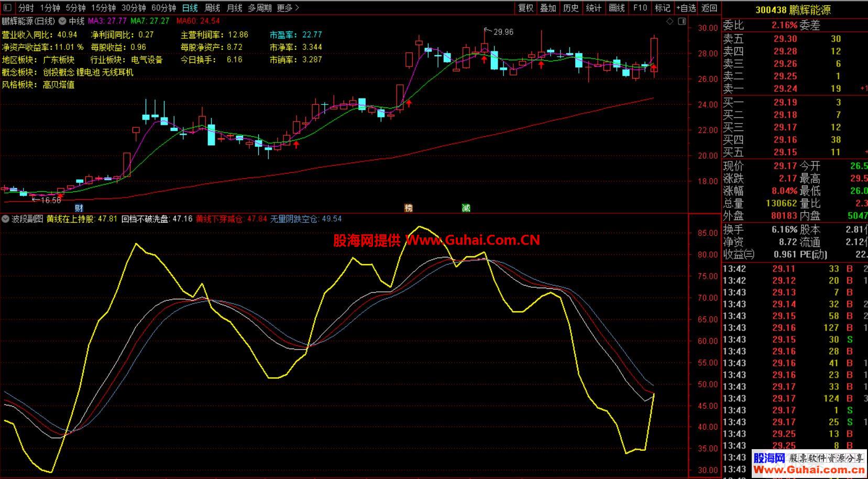Open the 多周期 multi-period view
Image resolution: width=868 pixels, height=479 pixels.
pos(260,8)
